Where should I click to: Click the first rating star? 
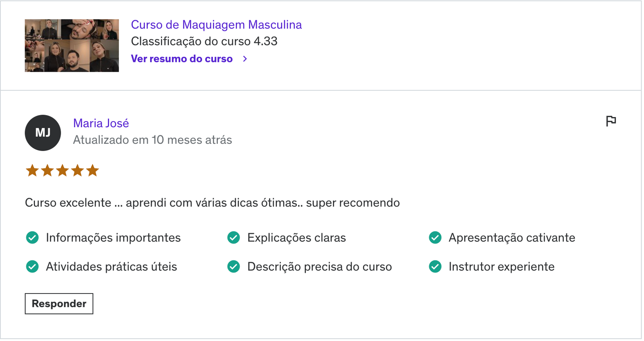point(32,171)
